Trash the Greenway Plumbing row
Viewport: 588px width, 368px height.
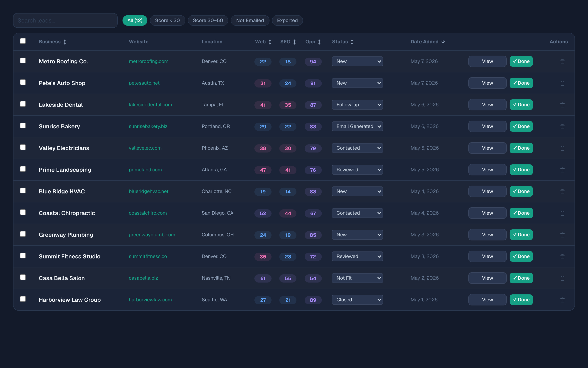coord(562,235)
